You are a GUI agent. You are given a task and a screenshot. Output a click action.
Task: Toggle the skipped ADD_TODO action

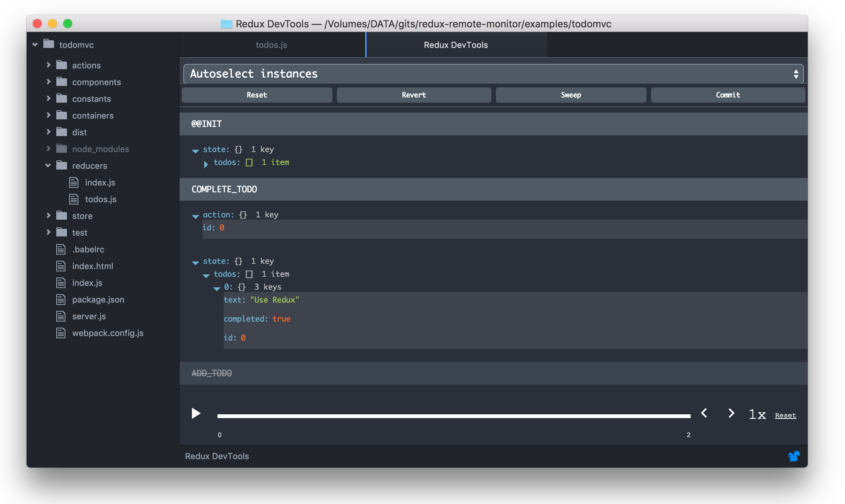(x=211, y=373)
